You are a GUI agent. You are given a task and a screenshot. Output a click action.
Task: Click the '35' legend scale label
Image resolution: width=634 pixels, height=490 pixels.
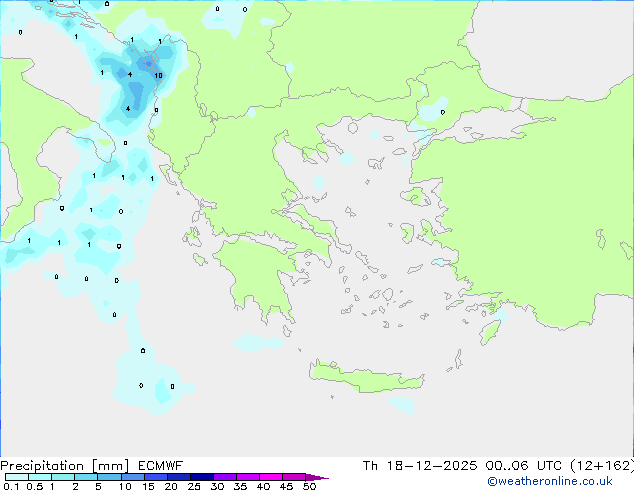[x=240, y=486]
